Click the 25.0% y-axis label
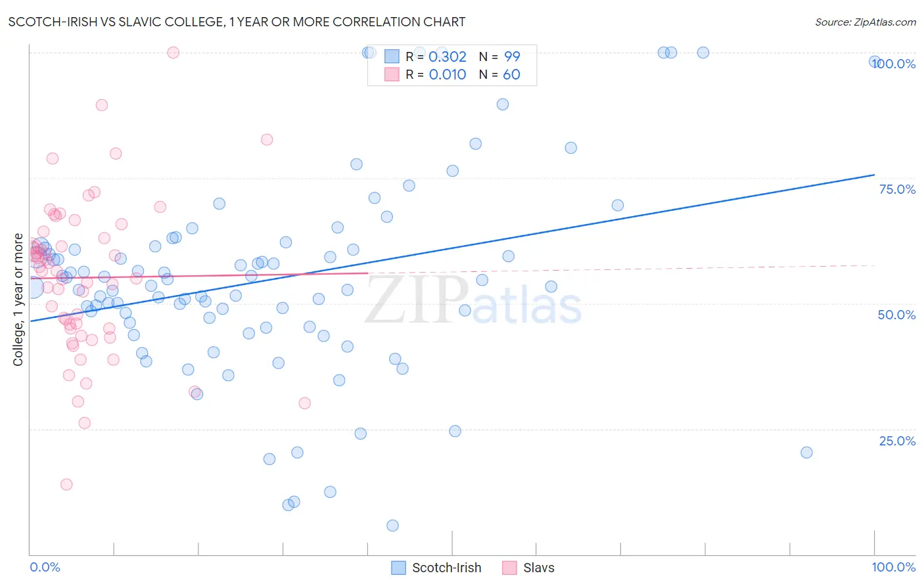 click(x=897, y=441)
